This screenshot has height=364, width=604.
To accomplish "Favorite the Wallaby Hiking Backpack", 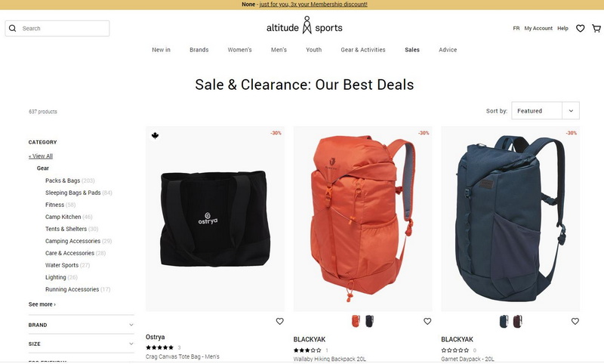I will coord(427,321).
